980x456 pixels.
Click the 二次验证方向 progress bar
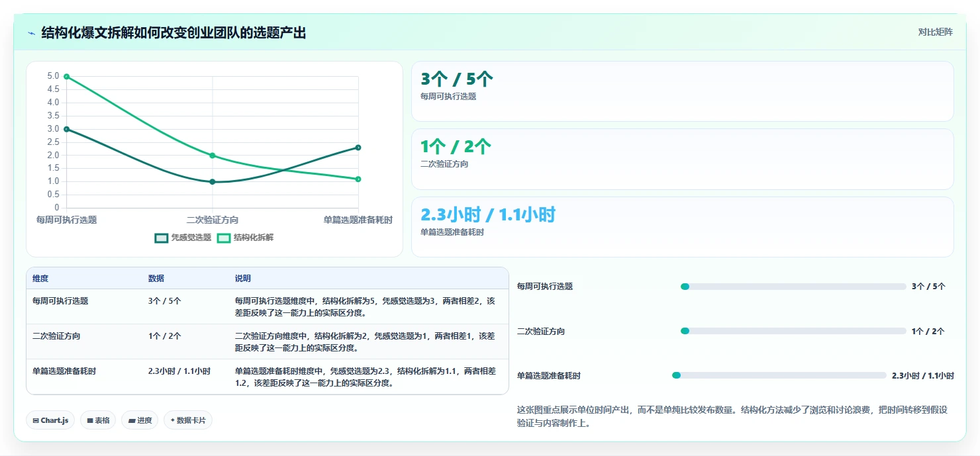click(x=793, y=331)
